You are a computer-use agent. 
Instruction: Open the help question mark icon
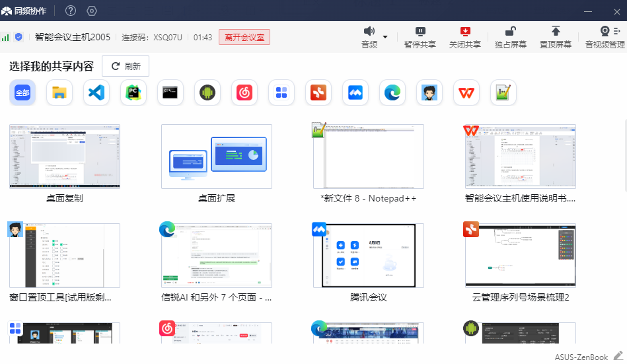(71, 11)
